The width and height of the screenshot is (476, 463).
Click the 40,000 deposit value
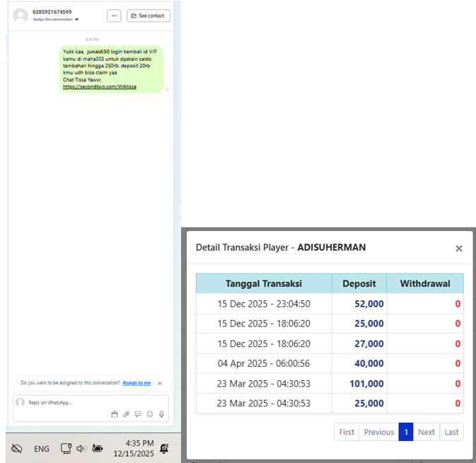pyautogui.click(x=368, y=363)
